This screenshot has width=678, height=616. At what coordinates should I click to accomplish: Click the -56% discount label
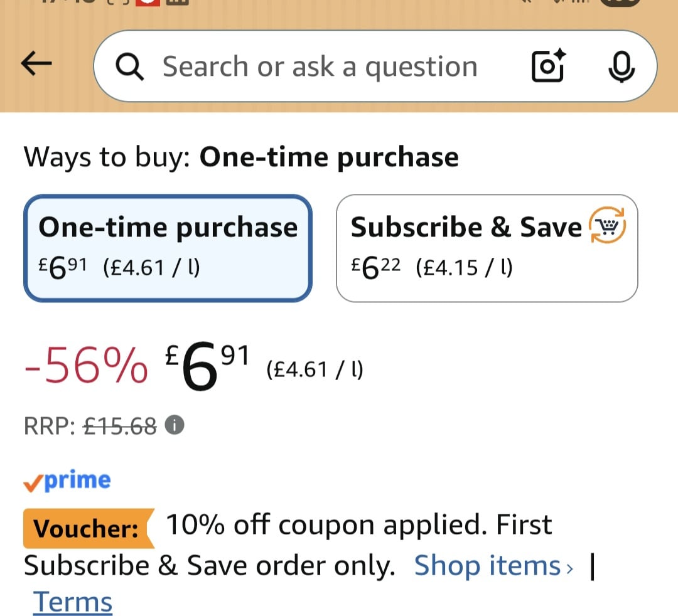(x=86, y=367)
